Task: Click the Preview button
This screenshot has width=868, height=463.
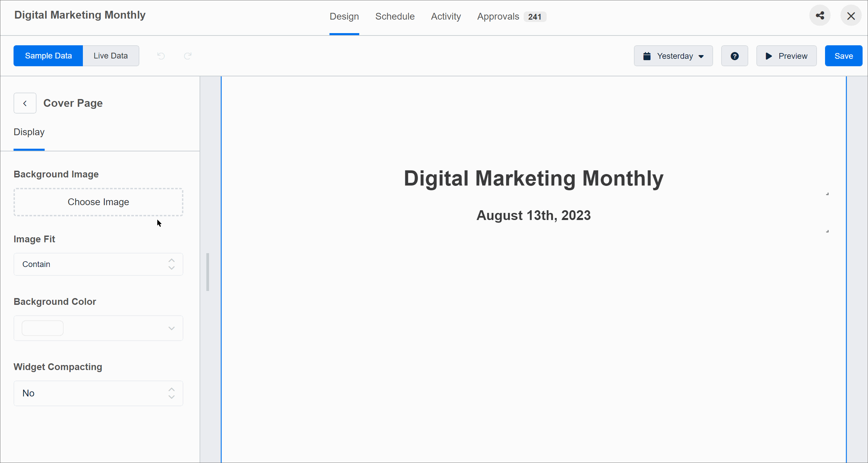Action: (786, 56)
